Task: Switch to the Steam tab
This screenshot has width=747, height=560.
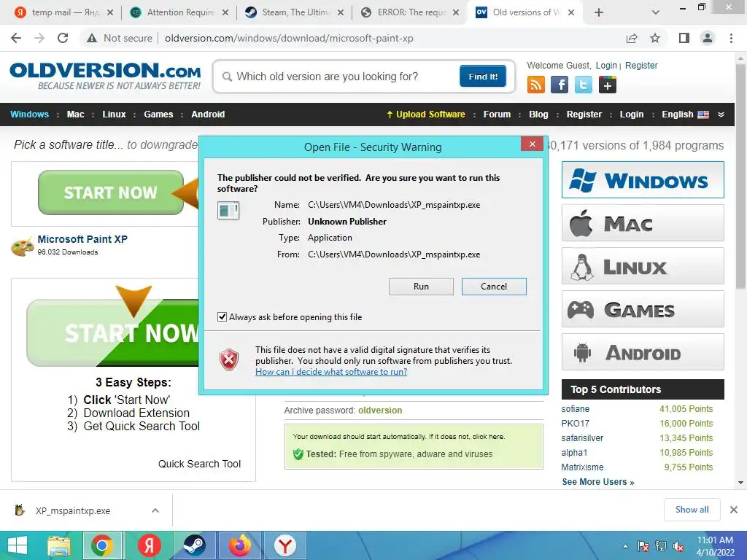Action: pyautogui.click(x=295, y=12)
